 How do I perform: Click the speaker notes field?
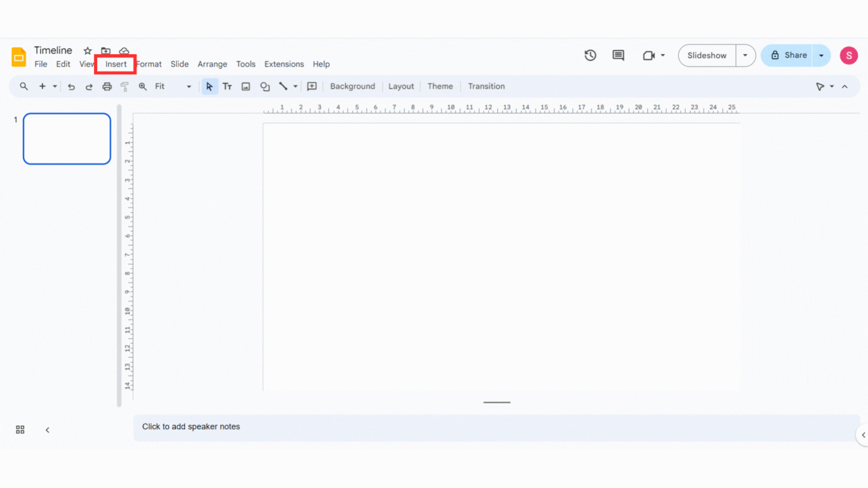point(339,427)
